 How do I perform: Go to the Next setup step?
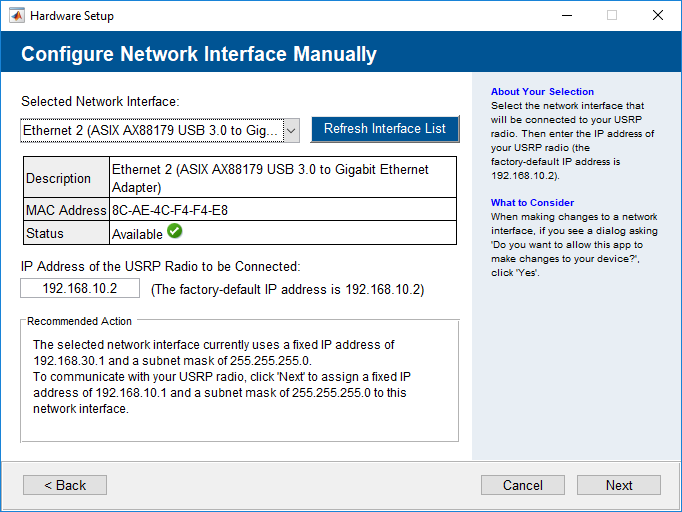618,485
